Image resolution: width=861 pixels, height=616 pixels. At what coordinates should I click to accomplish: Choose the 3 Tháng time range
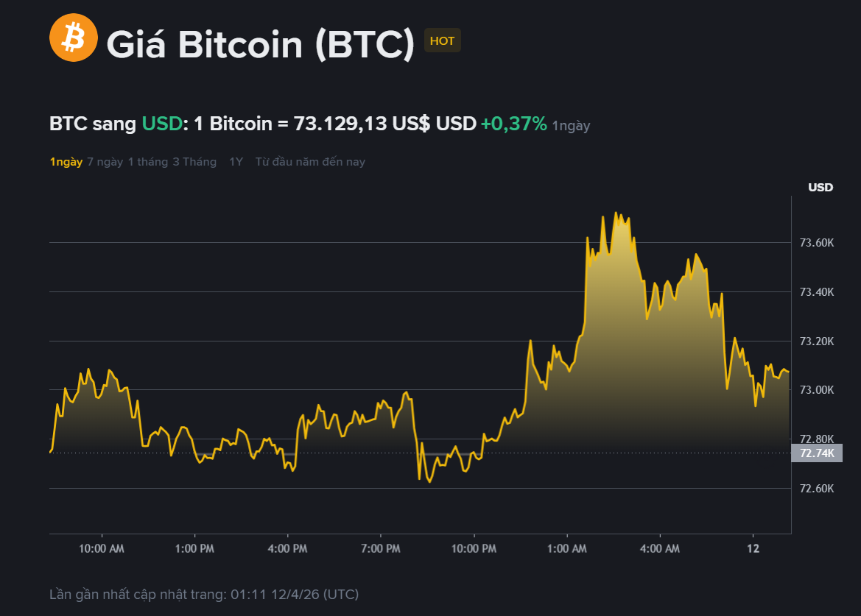coord(194,162)
